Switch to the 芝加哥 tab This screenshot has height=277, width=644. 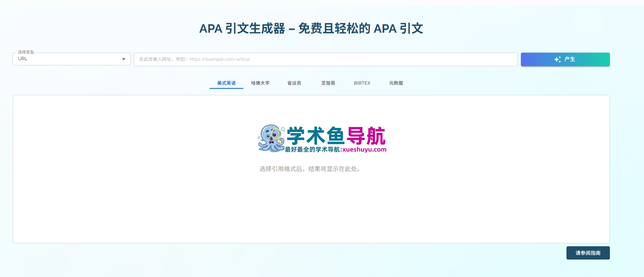click(x=328, y=83)
